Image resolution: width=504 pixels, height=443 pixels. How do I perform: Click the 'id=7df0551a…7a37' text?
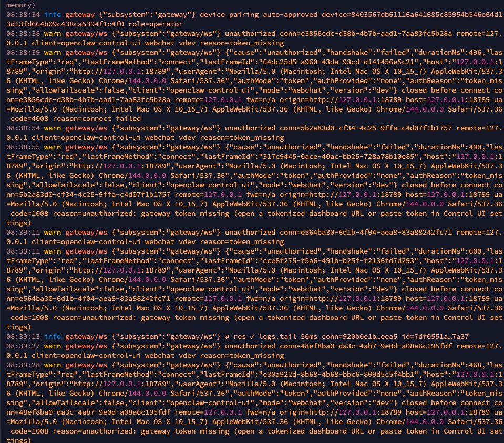435,337
